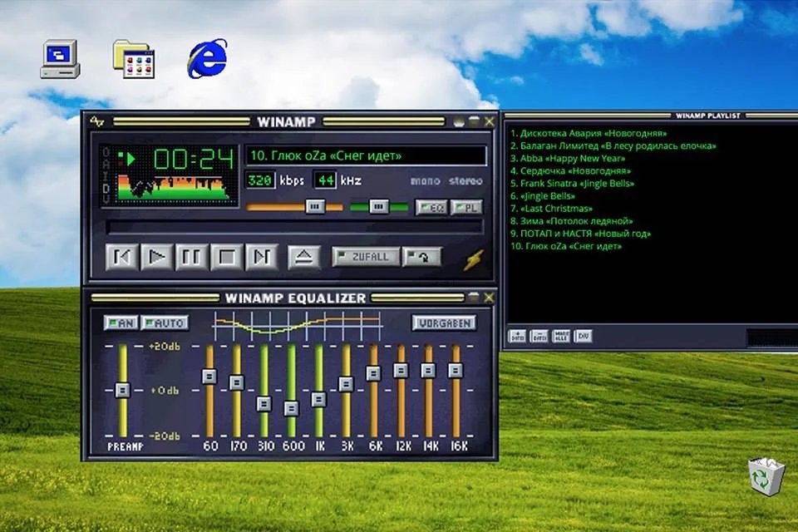Viewport: 798px width, 532px height.
Task: Stop the song with the Stop button
Action: click(226, 257)
